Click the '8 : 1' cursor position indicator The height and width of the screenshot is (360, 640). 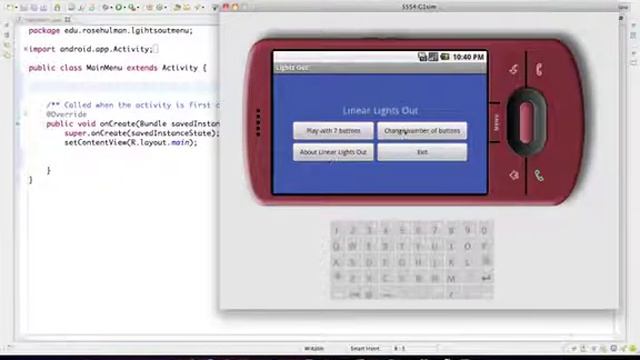pyautogui.click(x=399, y=349)
